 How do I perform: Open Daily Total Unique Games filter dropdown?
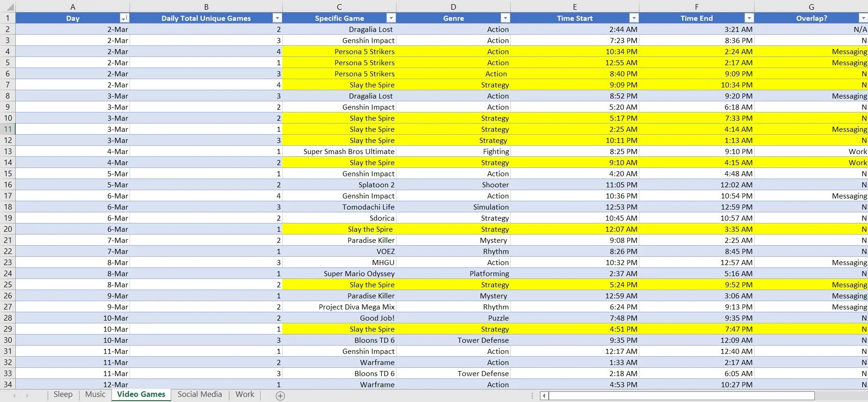[277, 18]
